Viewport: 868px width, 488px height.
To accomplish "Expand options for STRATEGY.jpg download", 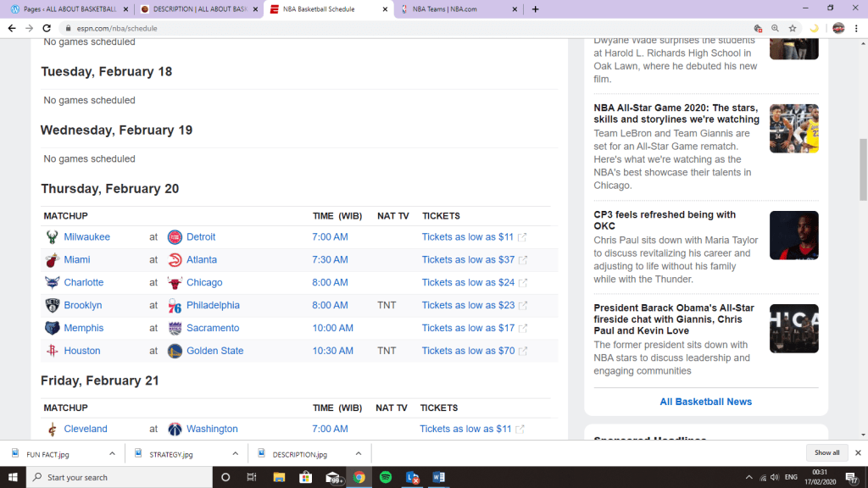I will pos(234,453).
